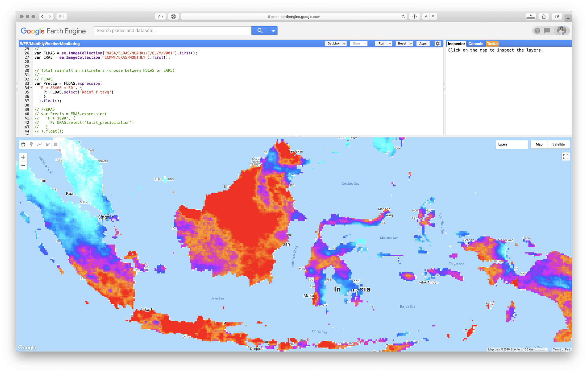
Task: Open the Tasks tab
Action: (492, 44)
